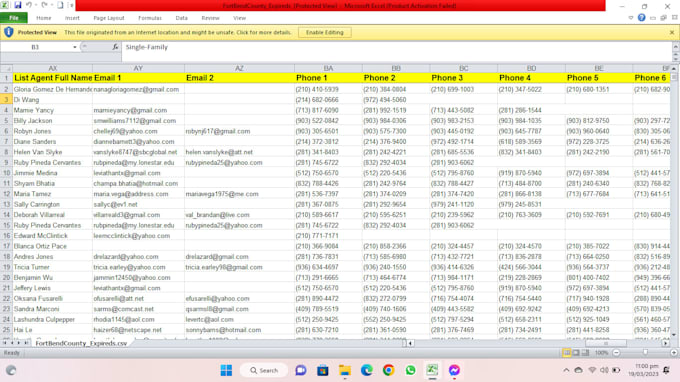Click the zoom out minus button
This screenshot has height=382, width=680.
pos(616,353)
